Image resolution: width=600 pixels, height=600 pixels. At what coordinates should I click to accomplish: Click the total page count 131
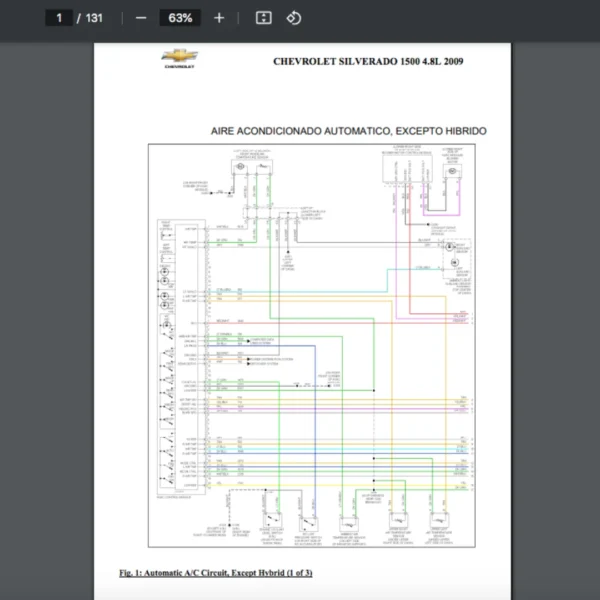tap(94, 18)
